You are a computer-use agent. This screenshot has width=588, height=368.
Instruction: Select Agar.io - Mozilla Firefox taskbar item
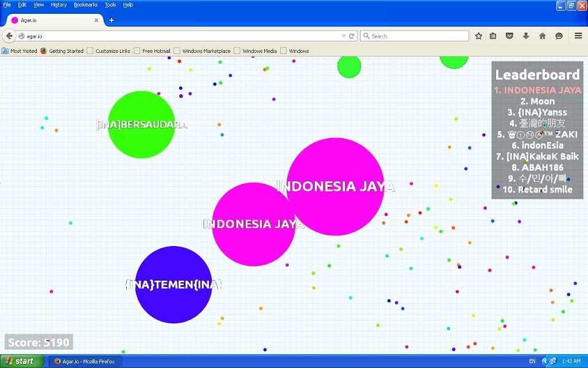point(86,361)
